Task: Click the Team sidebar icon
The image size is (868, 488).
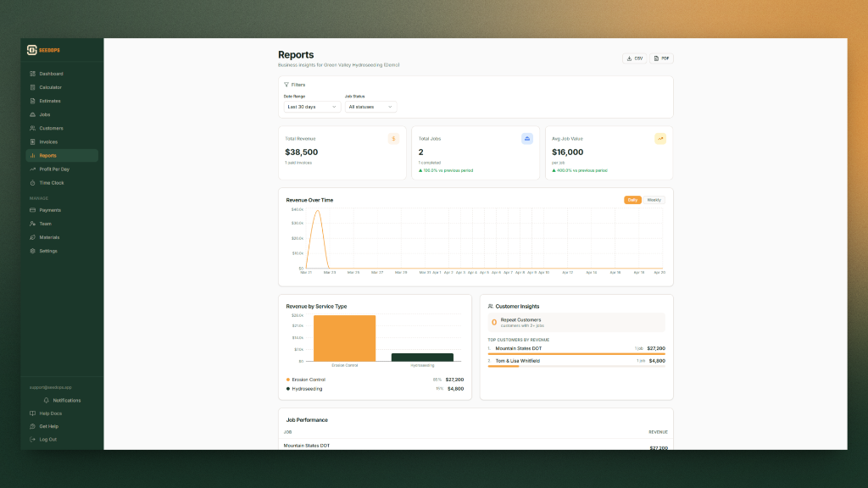Action: 33,224
